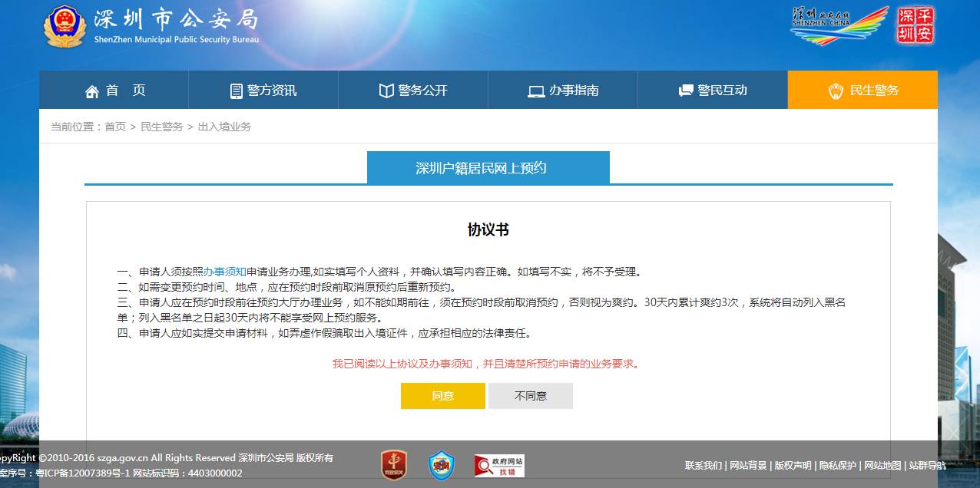Open the 警民互动 navigation menu
Viewport: 980px width, 488px height.
pyautogui.click(x=713, y=91)
